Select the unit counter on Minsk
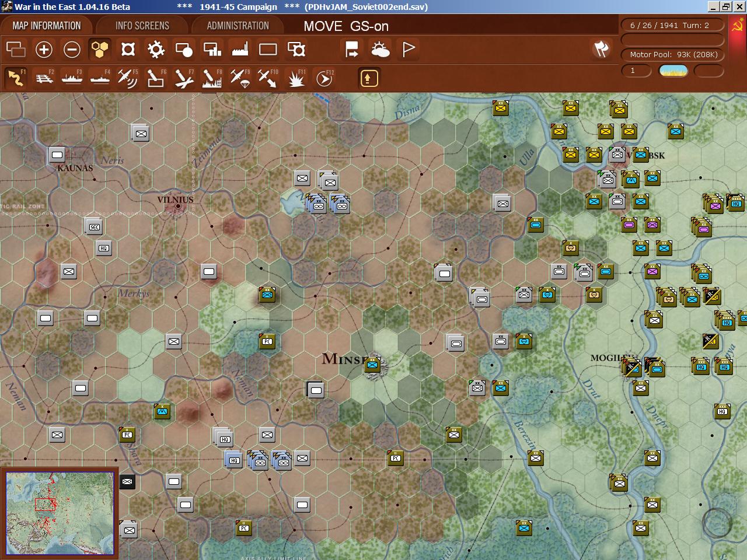The image size is (747, 560). 372,365
